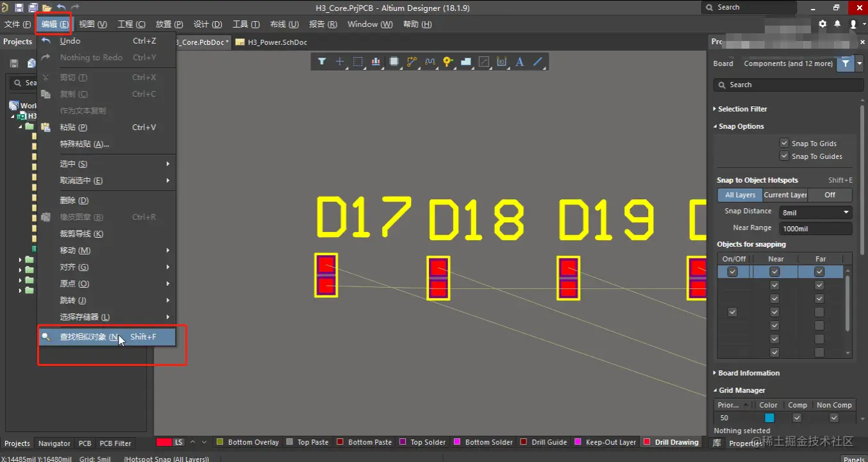Open the filter dropdown arrow in Properties
This screenshot has width=868, height=462.
click(859, 63)
